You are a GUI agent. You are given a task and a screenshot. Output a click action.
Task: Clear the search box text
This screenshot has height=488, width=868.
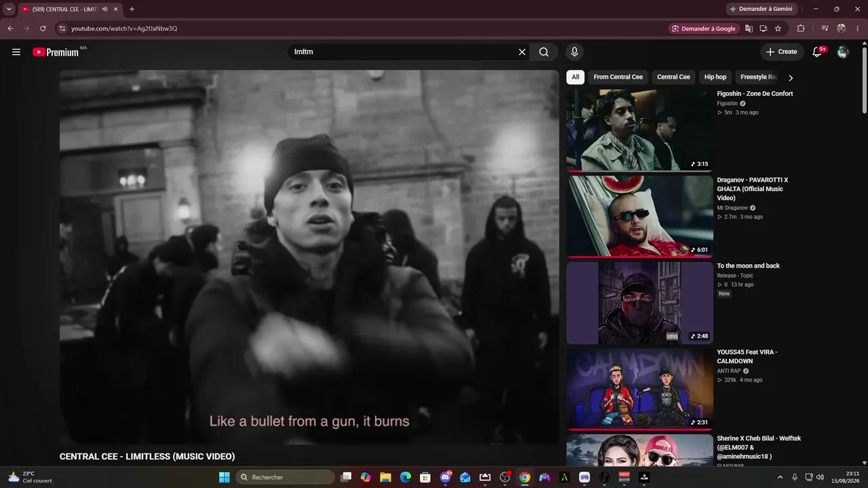click(522, 52)
